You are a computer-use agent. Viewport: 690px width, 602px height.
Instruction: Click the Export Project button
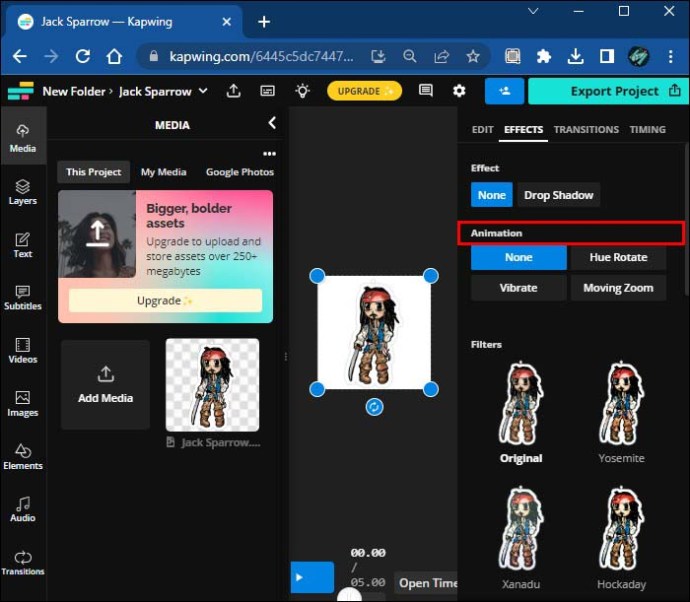(x=607, y=91)
